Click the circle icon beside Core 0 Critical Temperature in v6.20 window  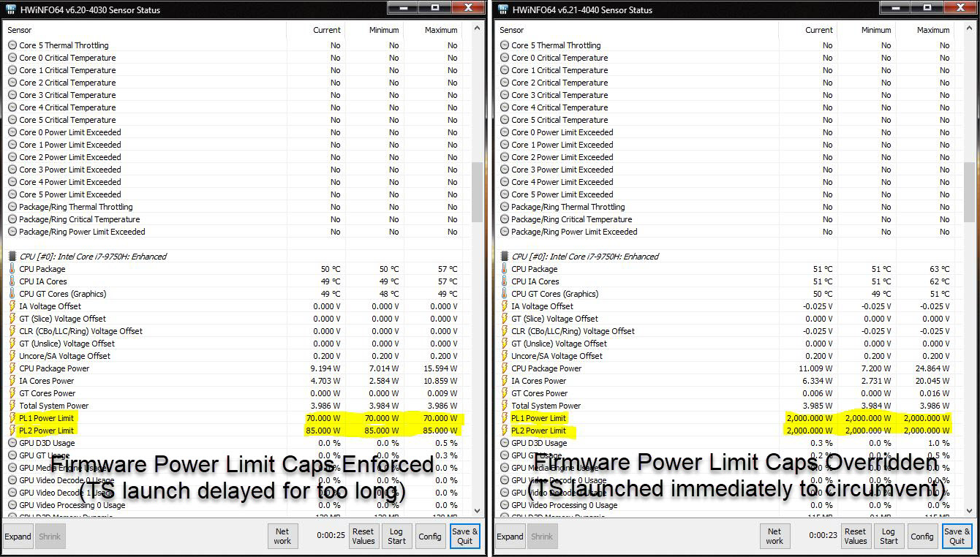(12, 58)
